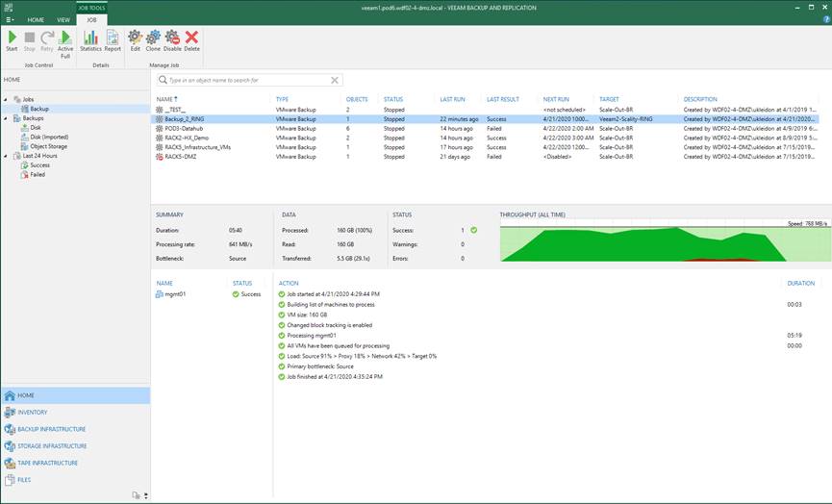Open the HOME navigation view

click(75, 395)
